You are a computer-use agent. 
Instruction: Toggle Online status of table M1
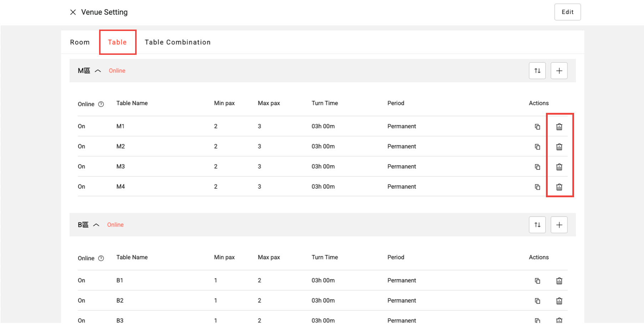pyautogui.click(x=81, y=126)
